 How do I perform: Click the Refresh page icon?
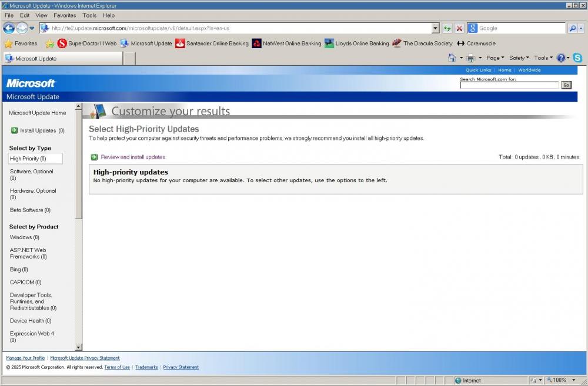[x=447, y=28]
